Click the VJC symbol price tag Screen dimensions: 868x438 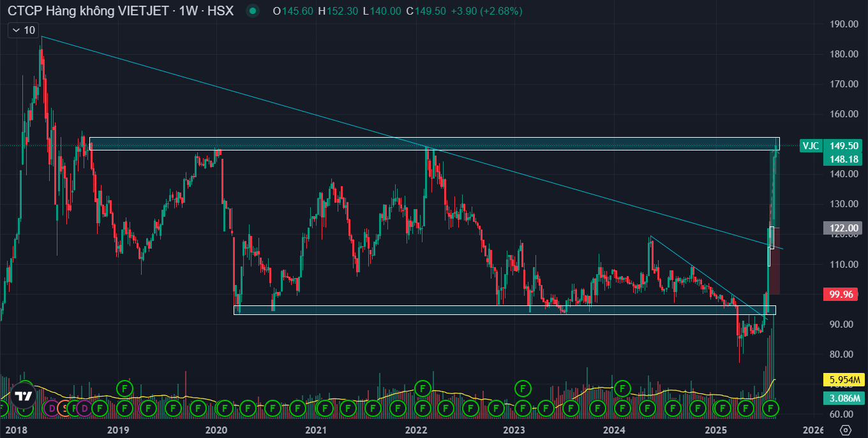(x=811, y=145)
